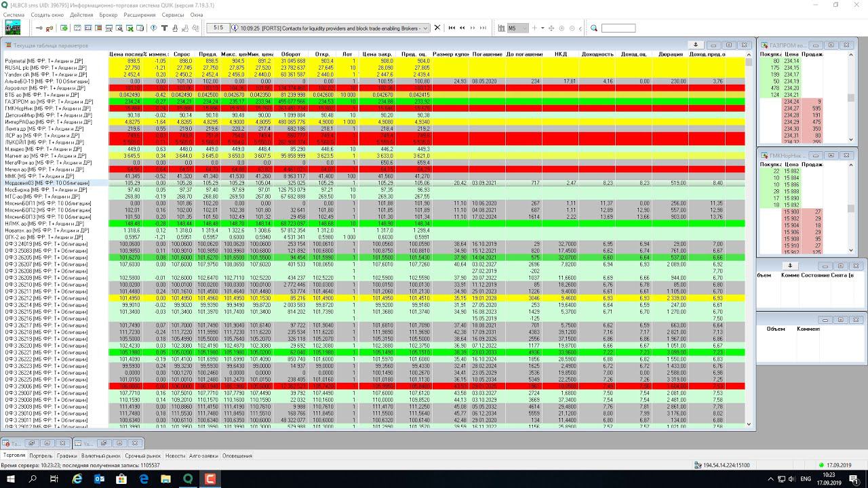The width and height of the screenshot is (868, 488).
Task: Open the Сервисы menu
Action: (x=173, y=14)
